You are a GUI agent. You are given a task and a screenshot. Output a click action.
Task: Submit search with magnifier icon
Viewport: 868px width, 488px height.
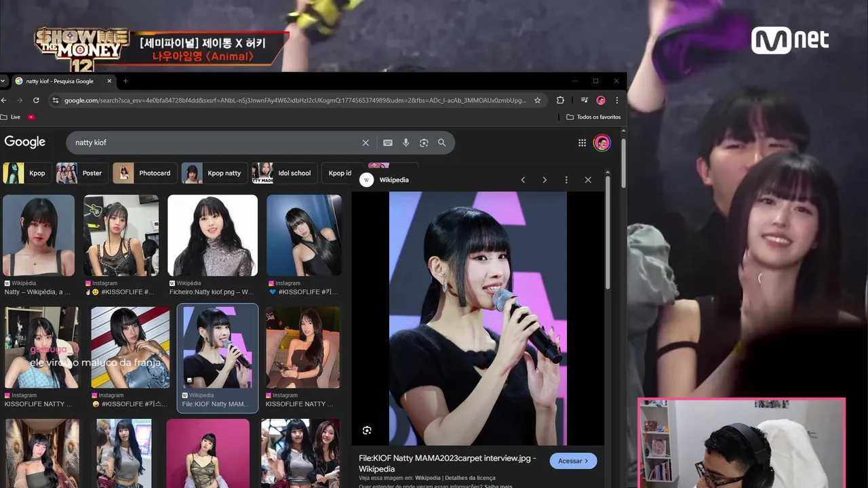tap(442, 143)
